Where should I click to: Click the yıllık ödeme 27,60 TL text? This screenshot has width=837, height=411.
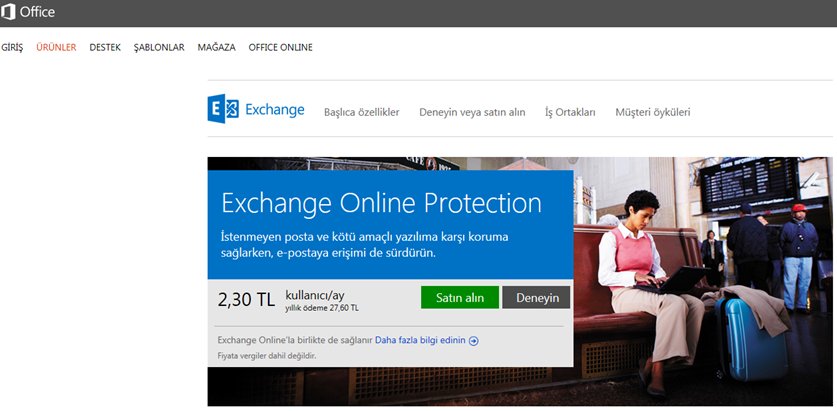click(322, 309)
